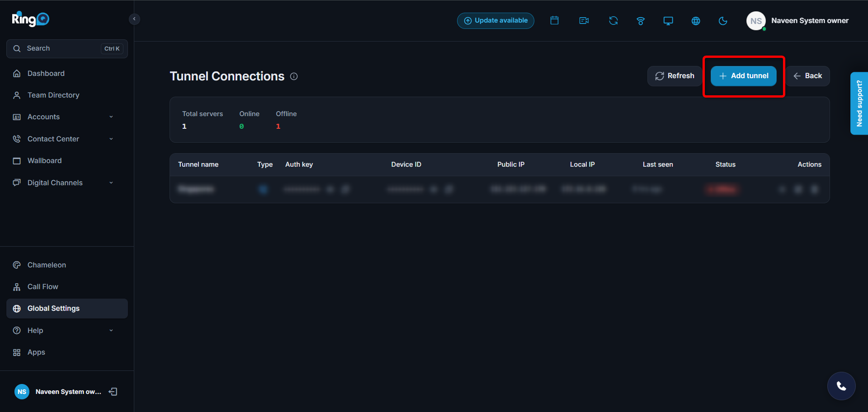Click the RingO logo
This screenshot has width=868, height=412.
pyautogui.click(x=30, y=19)
